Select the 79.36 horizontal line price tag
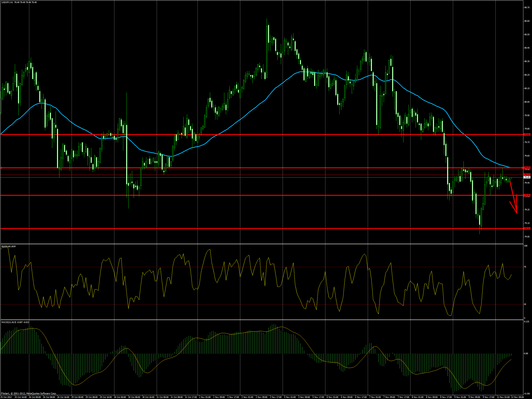532x399 pixels. click(x=527, y=195)
